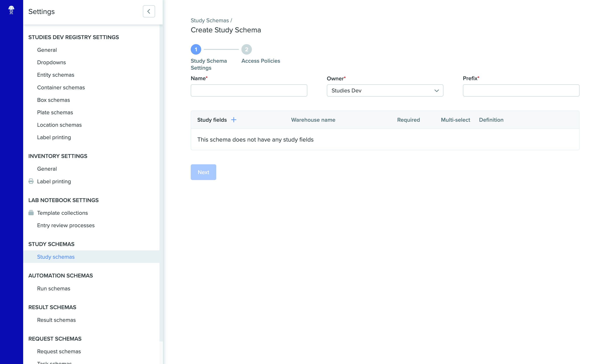
Task: Click the Warehouse name column header
Action: click(313, 120)
